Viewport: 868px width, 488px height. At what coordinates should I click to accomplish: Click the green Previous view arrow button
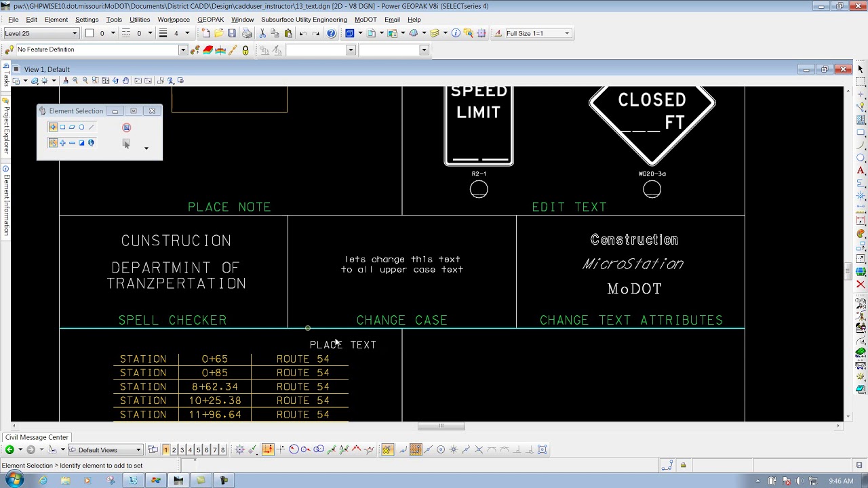pos(9,450)
